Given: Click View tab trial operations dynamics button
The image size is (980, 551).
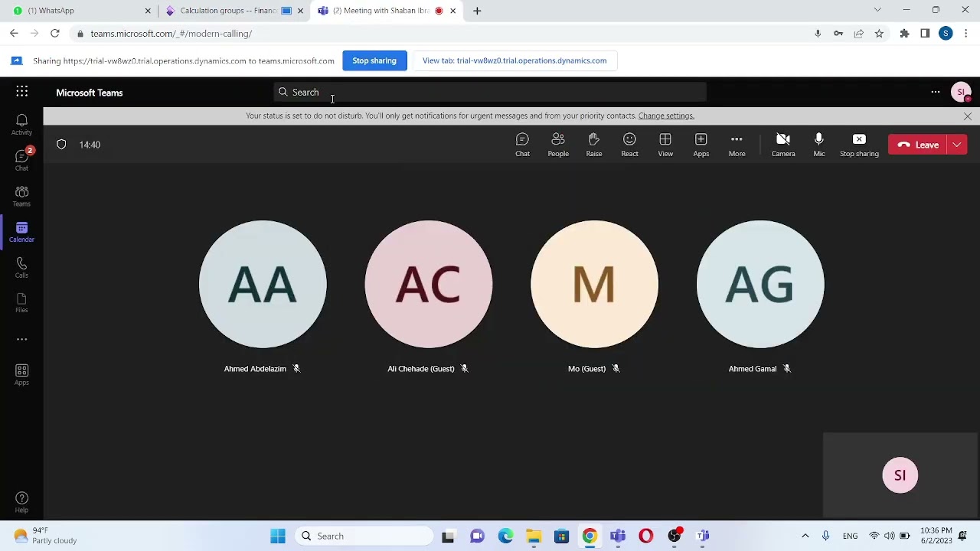Looking at the screenshot, I should (514, 60).
